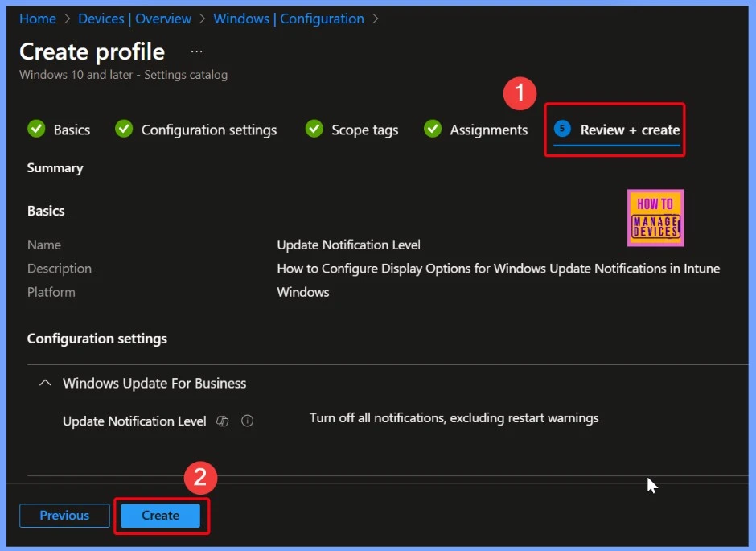The image size is (756, 551).
Task: Open Devices | Overview breadcrumb link
Action: coord(134,19)
